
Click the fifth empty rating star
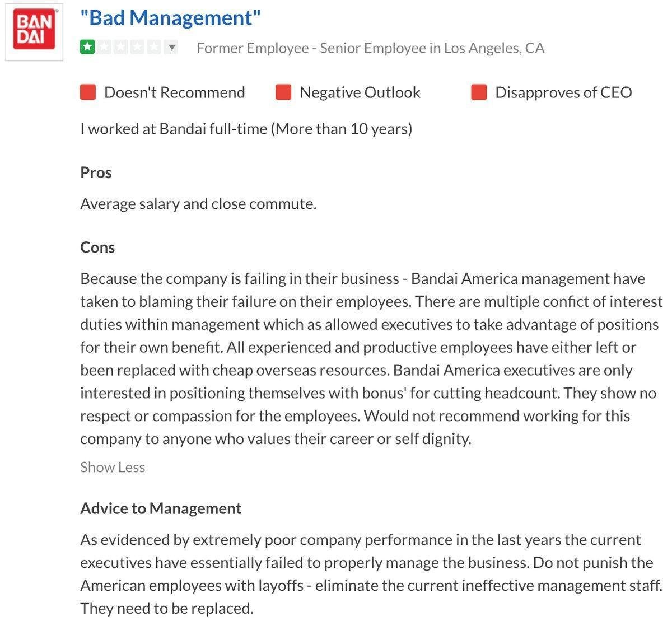pos(154,48)
